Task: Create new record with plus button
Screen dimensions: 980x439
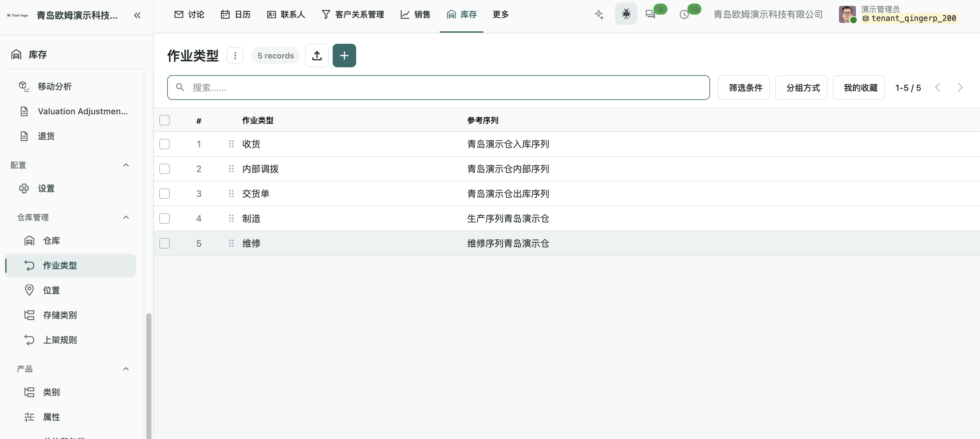Action: 344,56
